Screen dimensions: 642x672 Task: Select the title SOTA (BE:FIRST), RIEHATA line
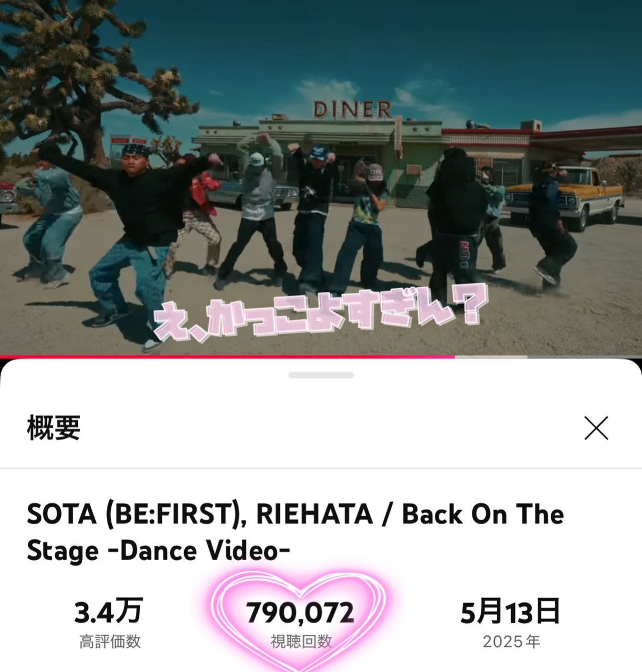(x=295, y=515)
